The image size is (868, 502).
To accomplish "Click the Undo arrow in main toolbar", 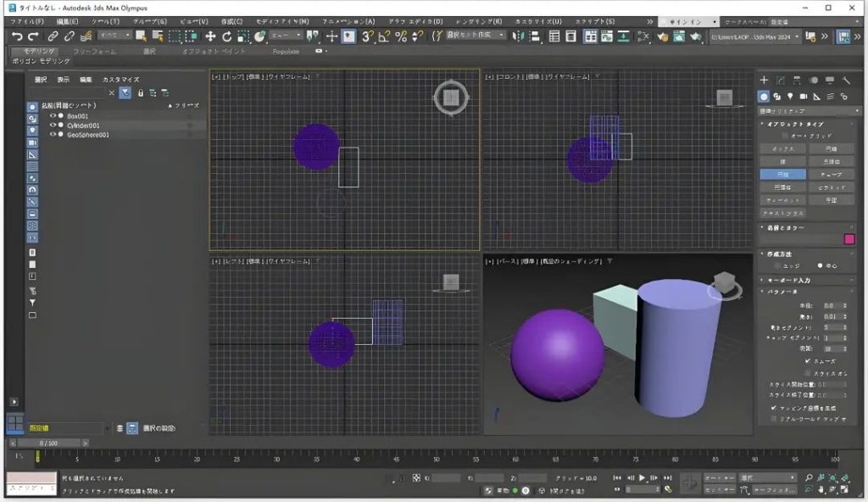I will [x=17, y=36].
